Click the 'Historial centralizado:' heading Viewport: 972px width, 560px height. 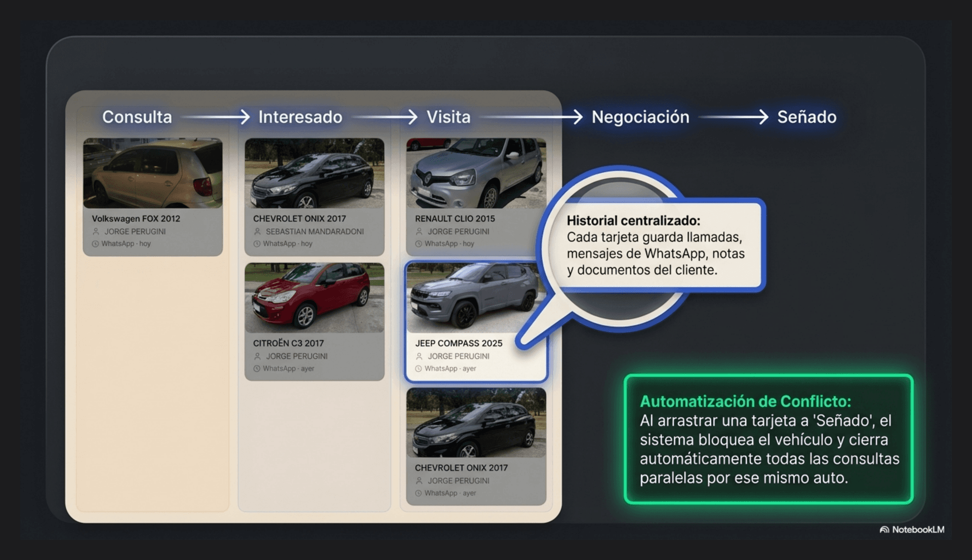(633, 221)
